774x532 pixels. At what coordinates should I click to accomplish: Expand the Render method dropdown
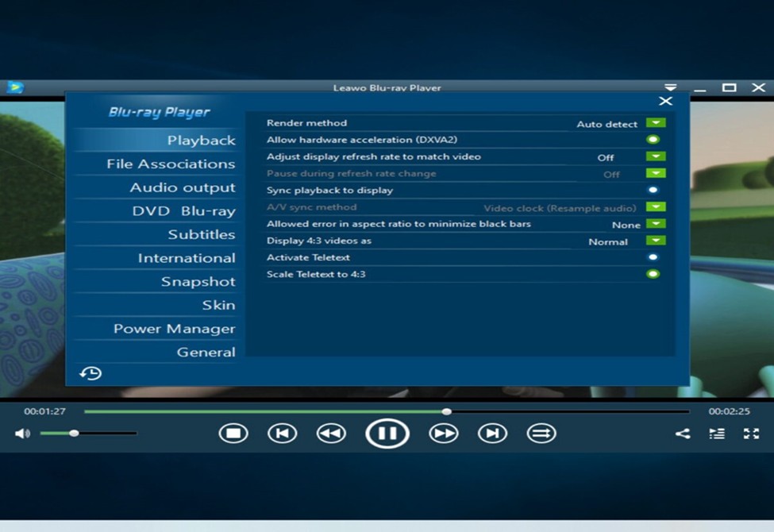pyautogui.click(x=655, y=123)
